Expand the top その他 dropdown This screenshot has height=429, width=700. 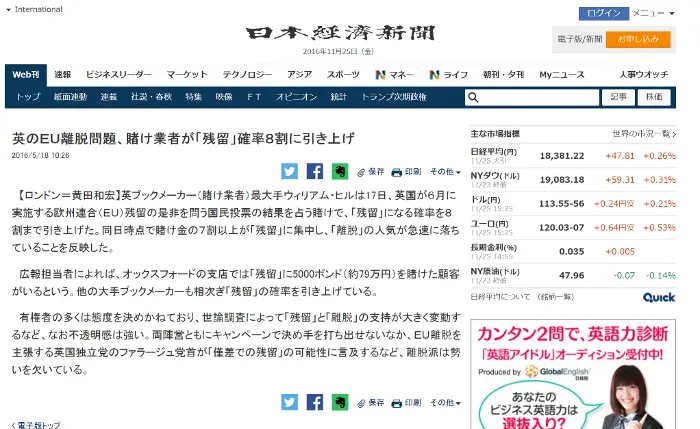click(x=445, y=171)
